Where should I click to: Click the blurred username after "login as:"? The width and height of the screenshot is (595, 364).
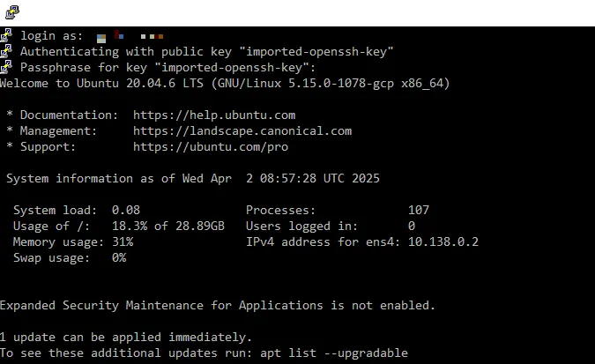click(x=130, y=36)
